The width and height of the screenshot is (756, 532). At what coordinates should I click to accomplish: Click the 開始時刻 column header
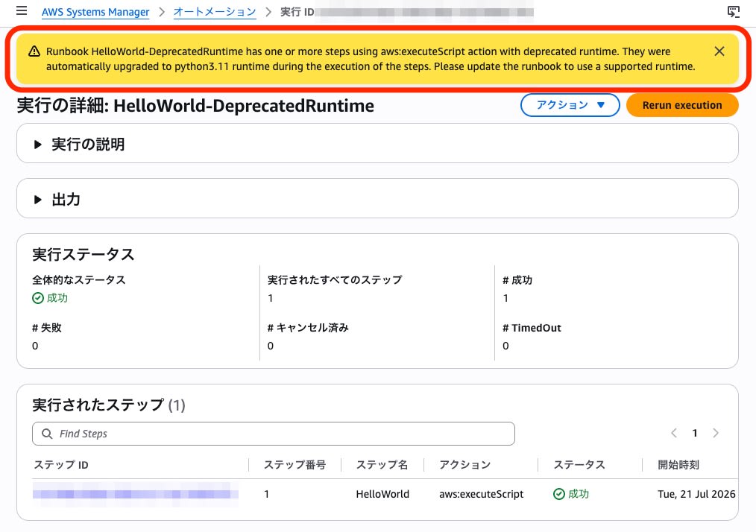678,464
